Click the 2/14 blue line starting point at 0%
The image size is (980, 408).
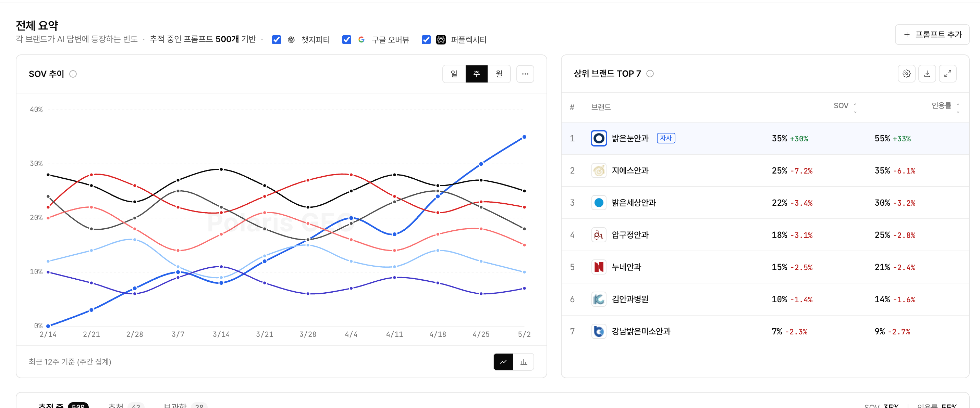(48, 326)
